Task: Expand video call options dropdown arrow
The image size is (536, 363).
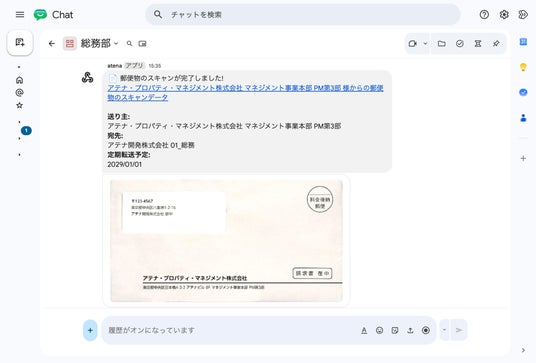Action: point(425,43)
